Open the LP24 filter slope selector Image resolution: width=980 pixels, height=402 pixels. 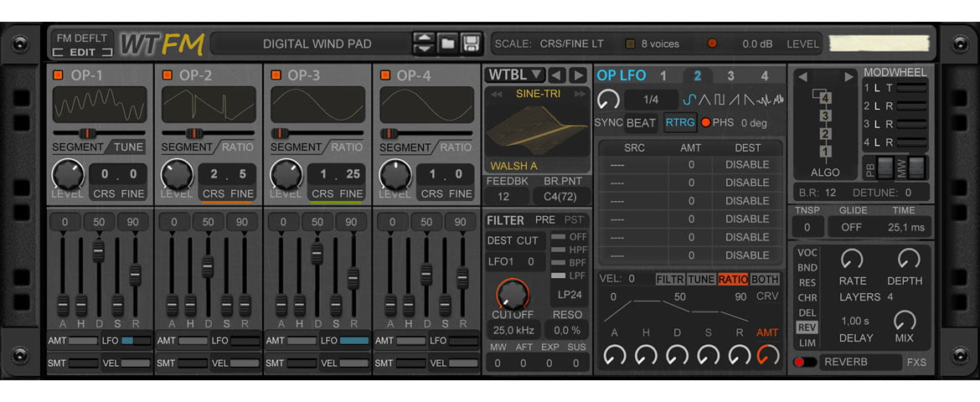[x=569, y=295]
